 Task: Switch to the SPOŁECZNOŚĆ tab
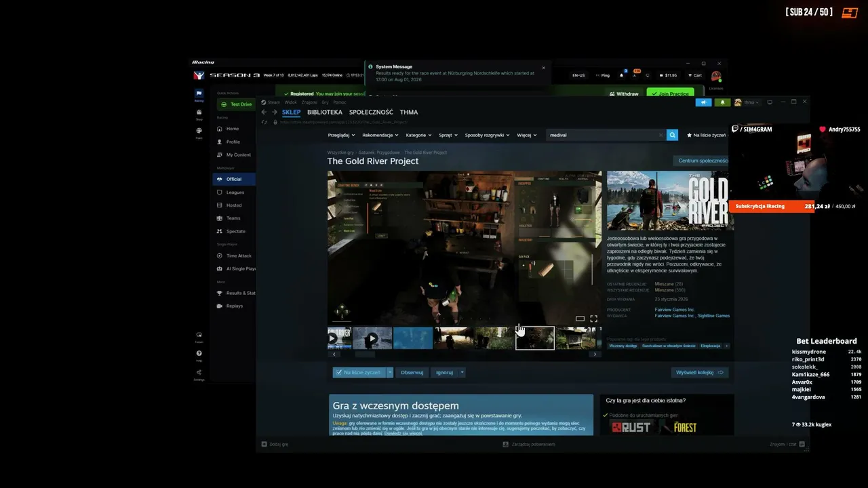point(371,113)
